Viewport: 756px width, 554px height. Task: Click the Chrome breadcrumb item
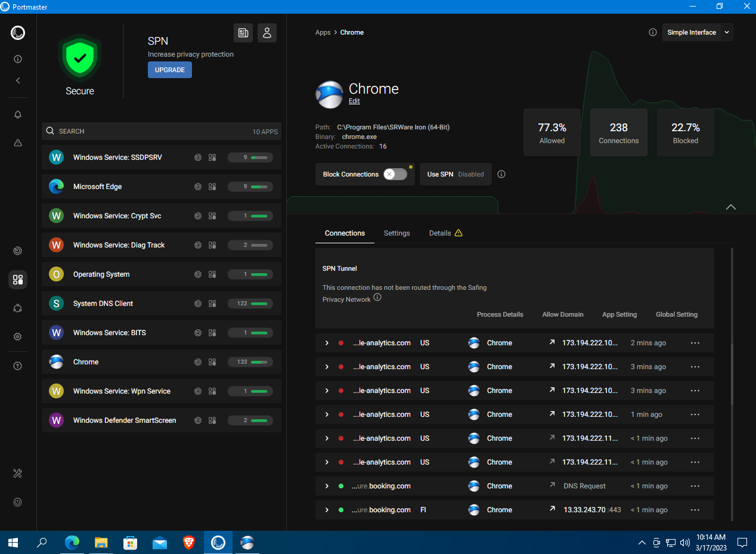(352, 32)
